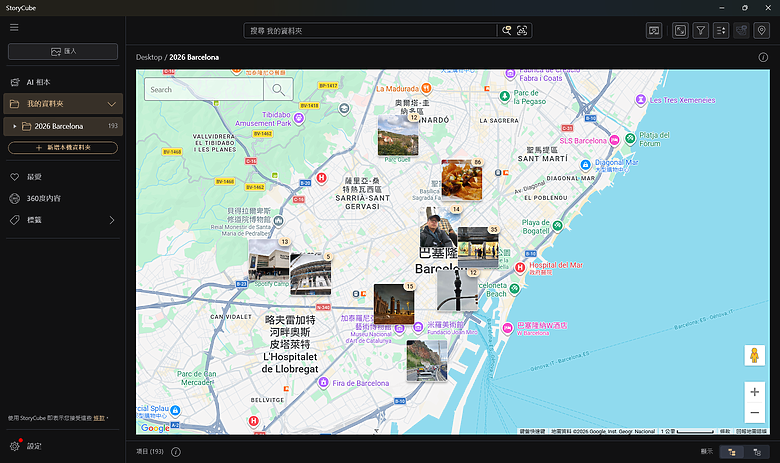
Task: Open the sort order options icon
Action: pyautogui.click(x=721, y=31)
